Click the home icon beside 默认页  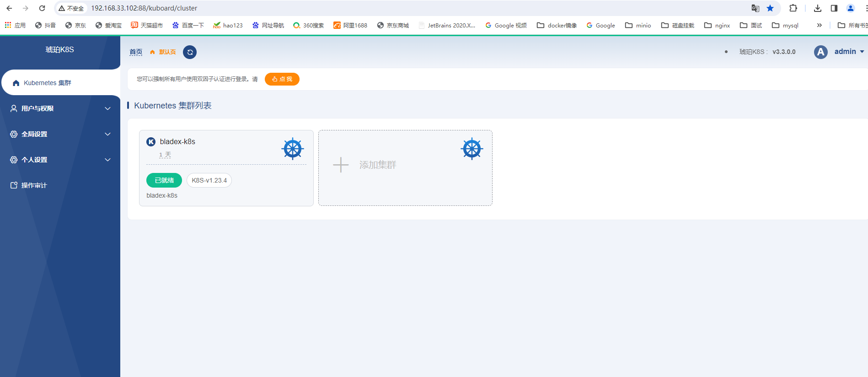pyautogui.click(x=153, y=52)
